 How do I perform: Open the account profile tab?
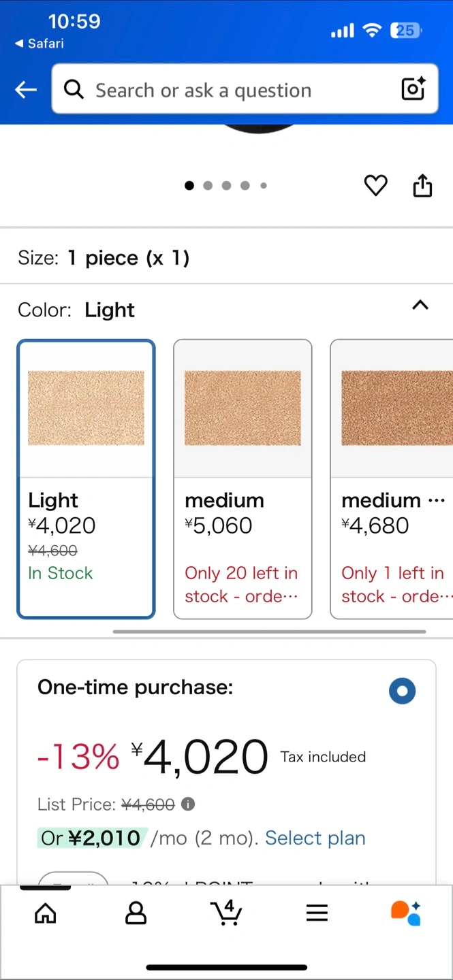tap(136, 913)
